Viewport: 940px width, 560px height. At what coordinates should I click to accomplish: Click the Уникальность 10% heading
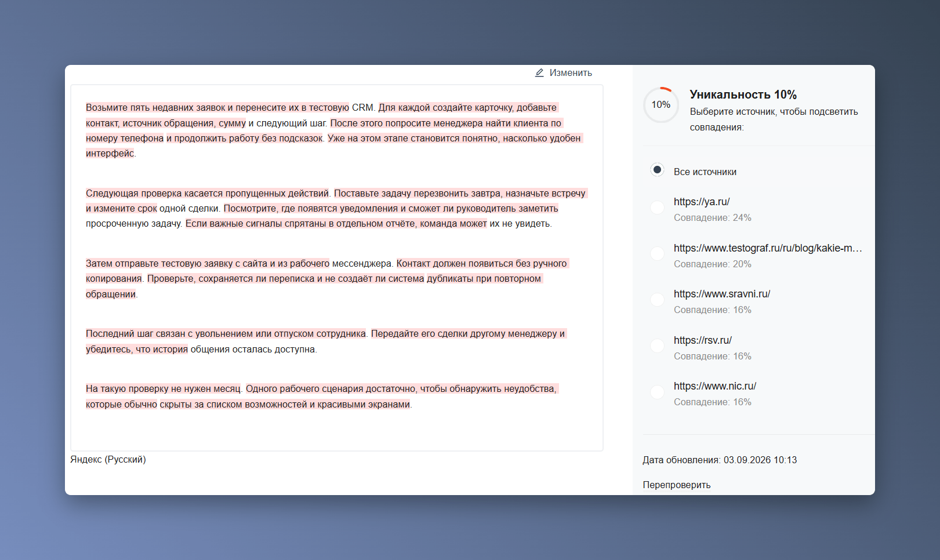point(743,94)
